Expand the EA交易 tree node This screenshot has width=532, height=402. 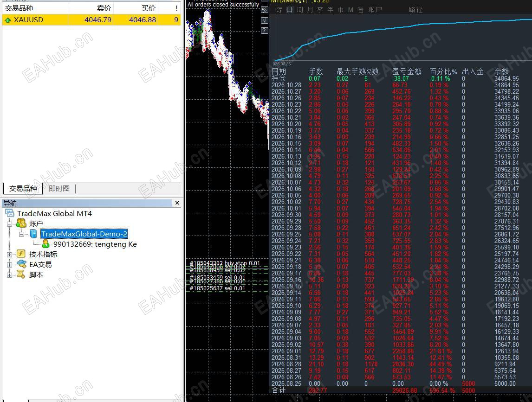[x=9, y=264]
